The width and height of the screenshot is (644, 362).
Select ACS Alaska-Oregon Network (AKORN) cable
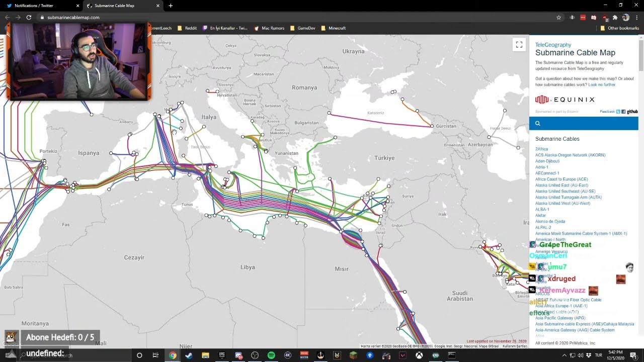click(x=570, y=155)
